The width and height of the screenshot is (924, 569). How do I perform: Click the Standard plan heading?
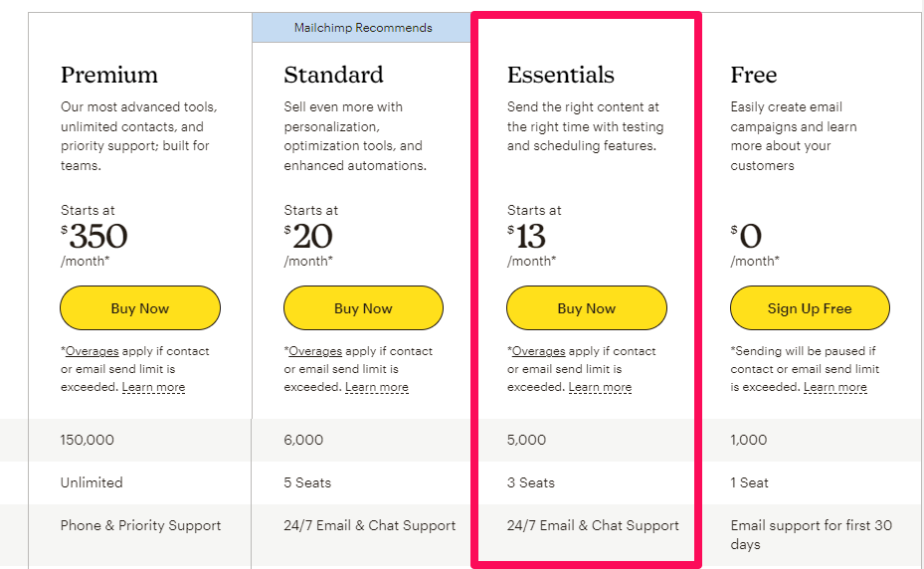333,75
